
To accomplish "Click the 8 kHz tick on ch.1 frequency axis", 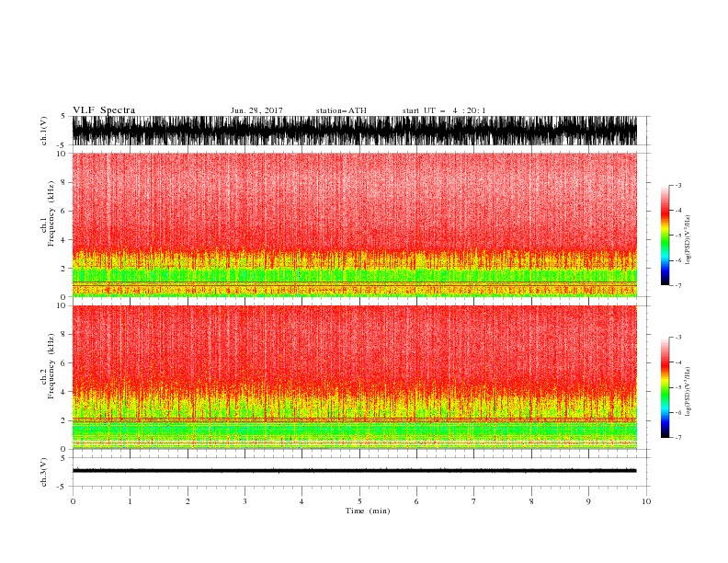I will point(63,182).
